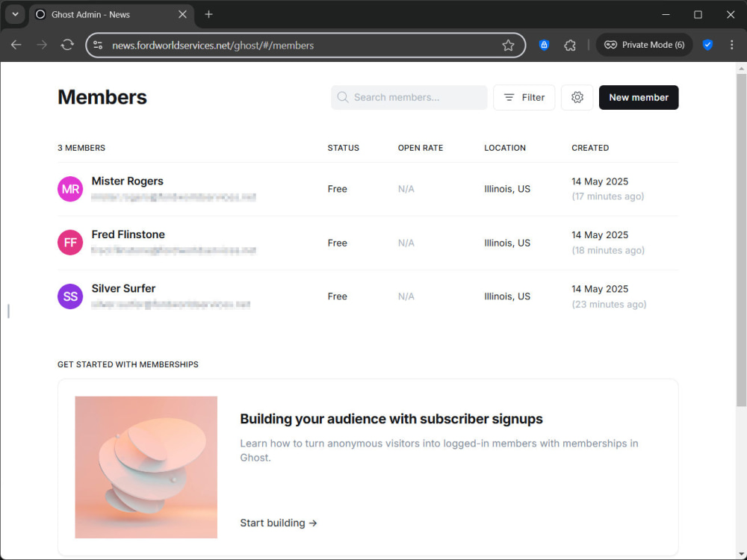Screen dimensions: 747x560
Task: Open the member settings gear
Action: point(577,97)
